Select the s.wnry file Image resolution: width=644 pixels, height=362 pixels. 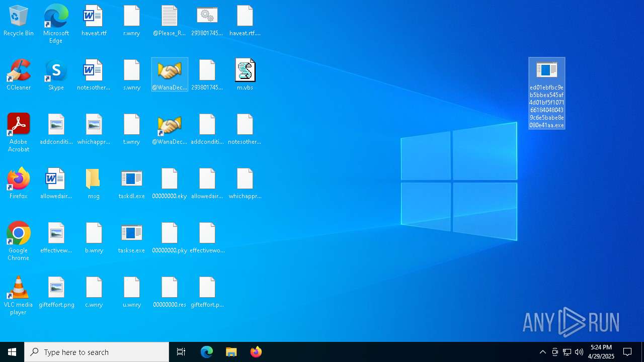tap(132, 75)
